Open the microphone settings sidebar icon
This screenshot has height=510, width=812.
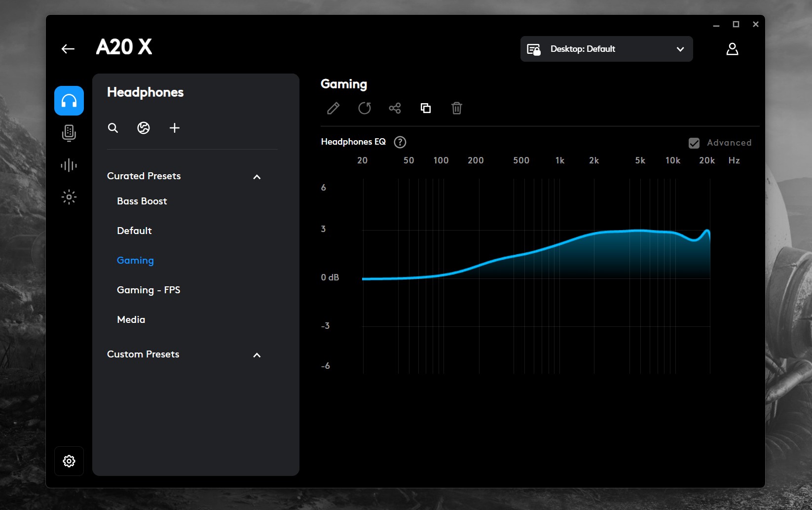[69, 133]
